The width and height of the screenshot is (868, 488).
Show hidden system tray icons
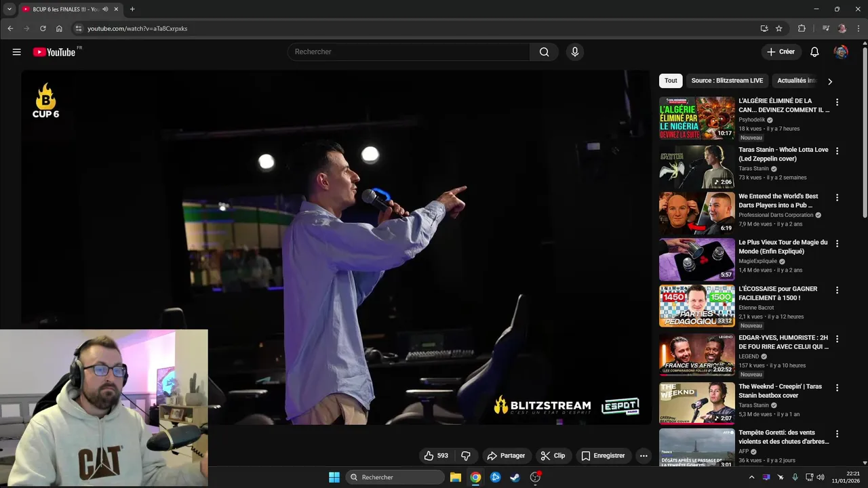(x=751, y=477)
